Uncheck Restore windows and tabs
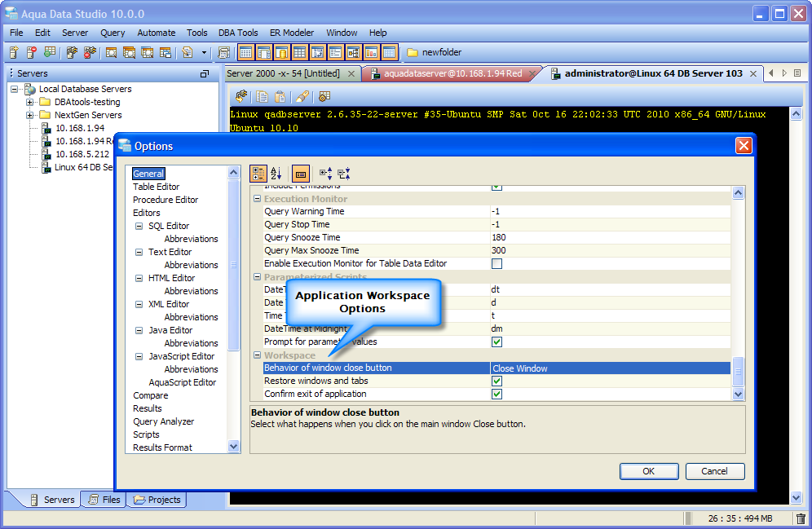The image size is (812, 529). click(496, 381)
